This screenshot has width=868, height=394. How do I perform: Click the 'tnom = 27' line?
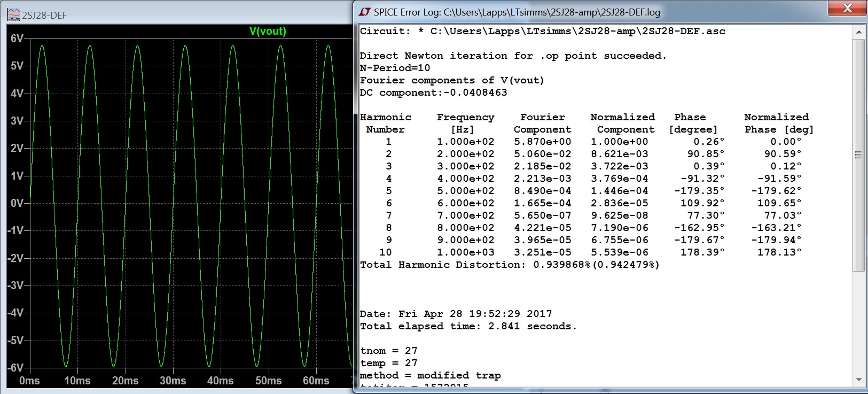point(389,351)
